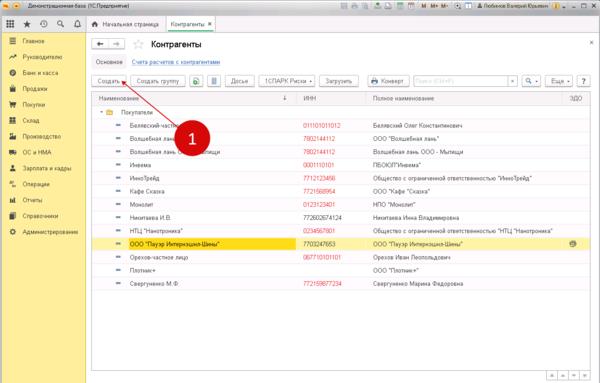The image size is (600, 383).
Task: Expand the Еще dropdown menu
Action: click(x=559, y=81)
